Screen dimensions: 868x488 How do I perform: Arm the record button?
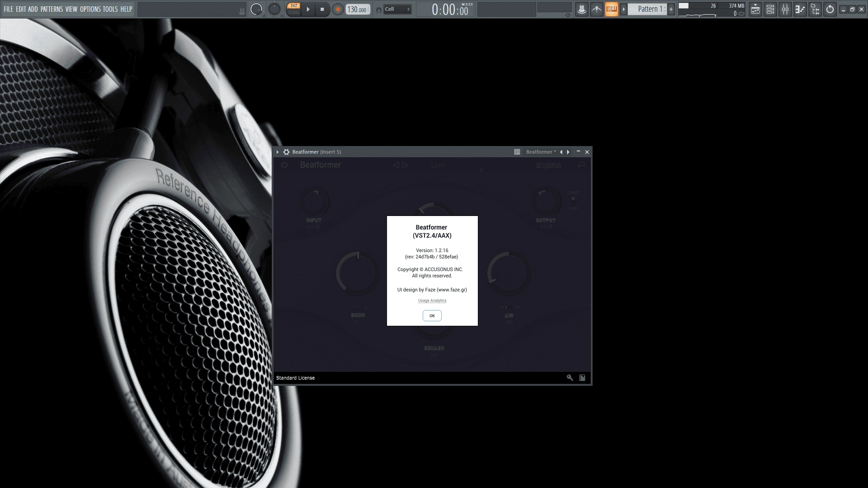click(x=338, y=9)
